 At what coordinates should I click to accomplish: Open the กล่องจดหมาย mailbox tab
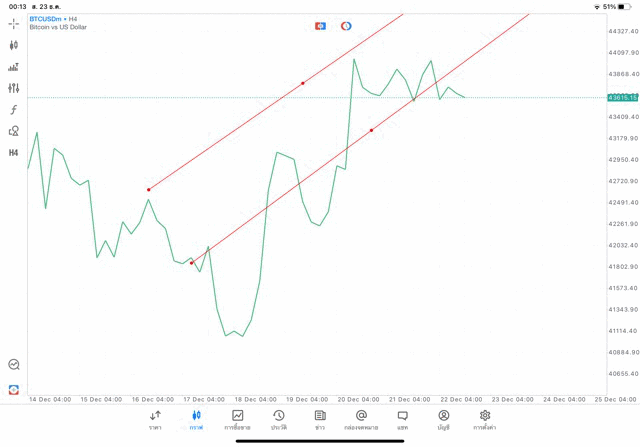[361, 419]
